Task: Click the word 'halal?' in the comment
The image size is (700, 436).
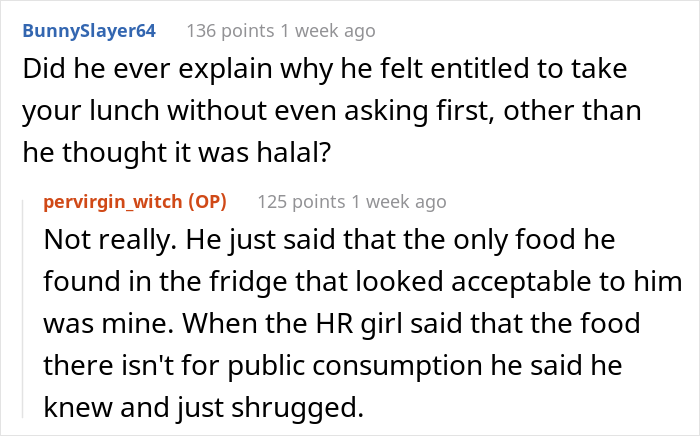Action: tap(294, 152)
